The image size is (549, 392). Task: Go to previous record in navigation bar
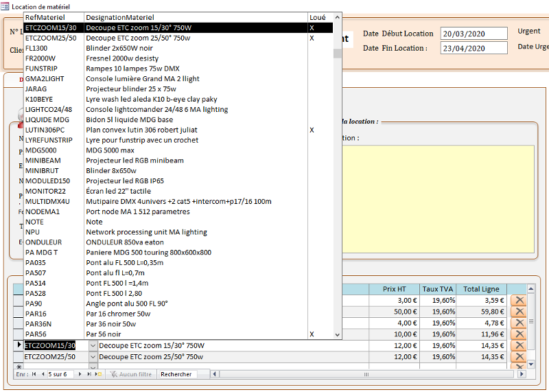43,374
